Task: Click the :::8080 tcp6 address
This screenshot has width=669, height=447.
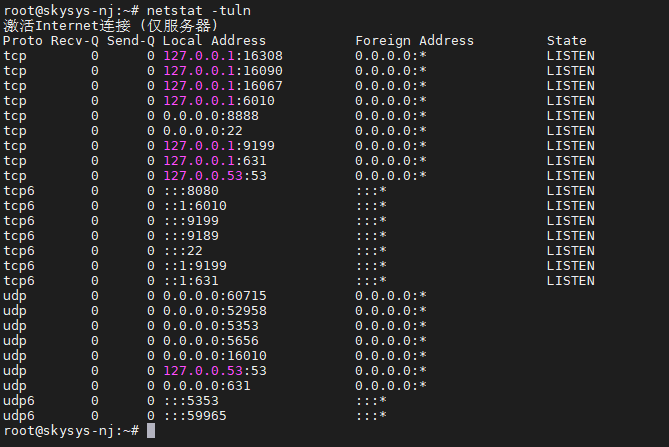Action: (x=191, y=191)
